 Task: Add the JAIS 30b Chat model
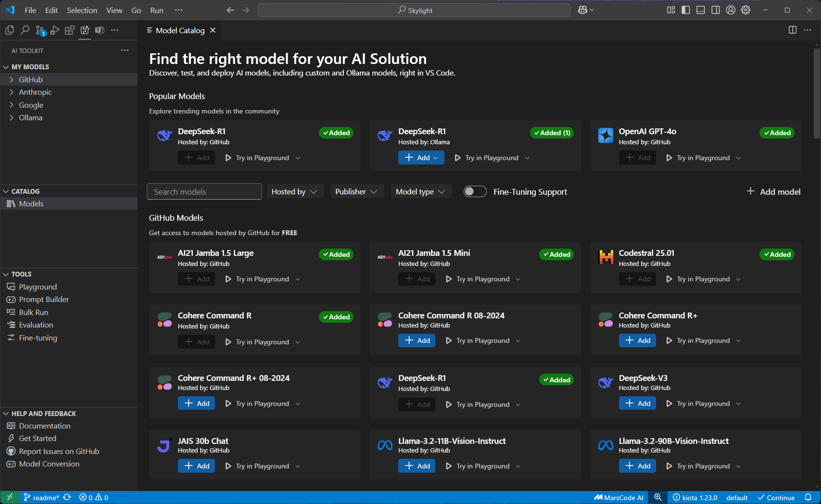pos(196,466)
